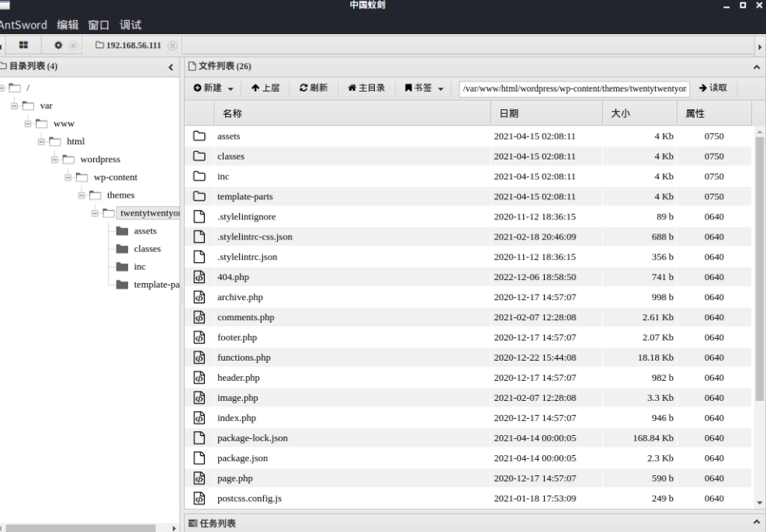Select the functions.php file name
Screen dimensions: 766x532
tap(244, 358)
